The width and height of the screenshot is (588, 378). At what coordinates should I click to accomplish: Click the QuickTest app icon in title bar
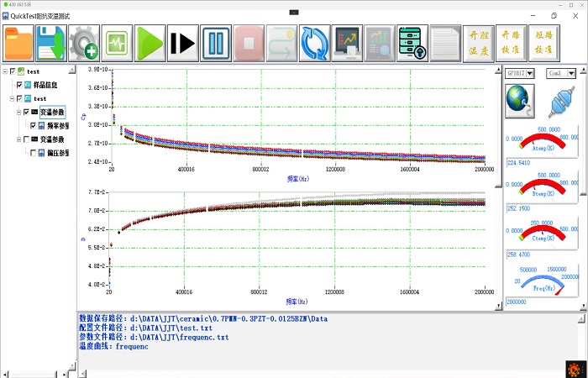point(5,16)
